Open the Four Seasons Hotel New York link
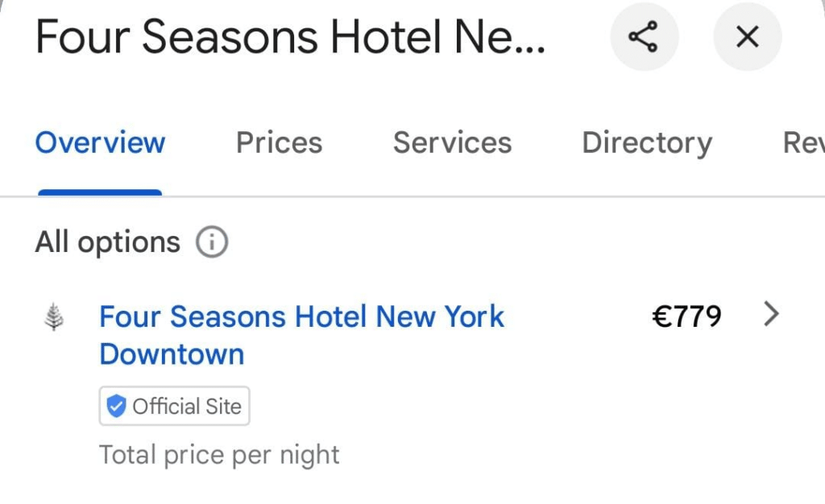This screenshot has width=825, height=504. point(301,335)
